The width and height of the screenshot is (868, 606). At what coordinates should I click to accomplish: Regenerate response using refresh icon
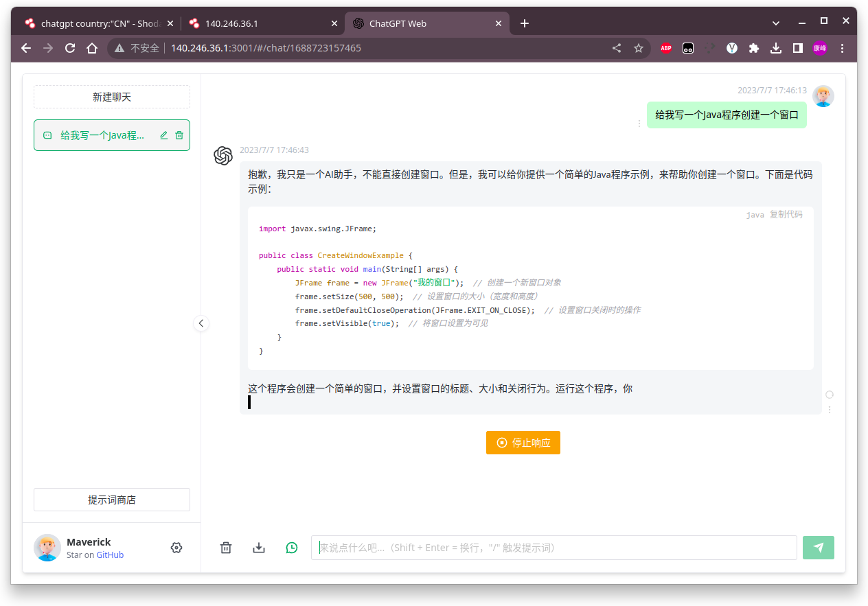click(830, 395)
